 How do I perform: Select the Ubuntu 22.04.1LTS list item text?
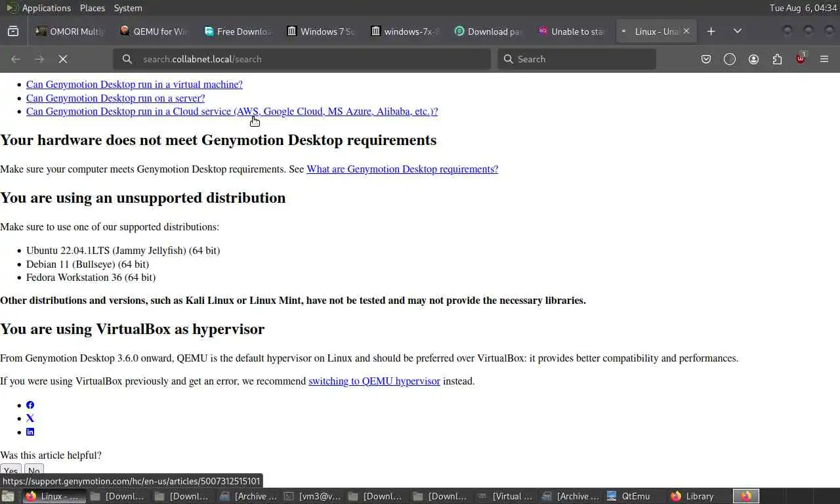click(x=123, y=251)
